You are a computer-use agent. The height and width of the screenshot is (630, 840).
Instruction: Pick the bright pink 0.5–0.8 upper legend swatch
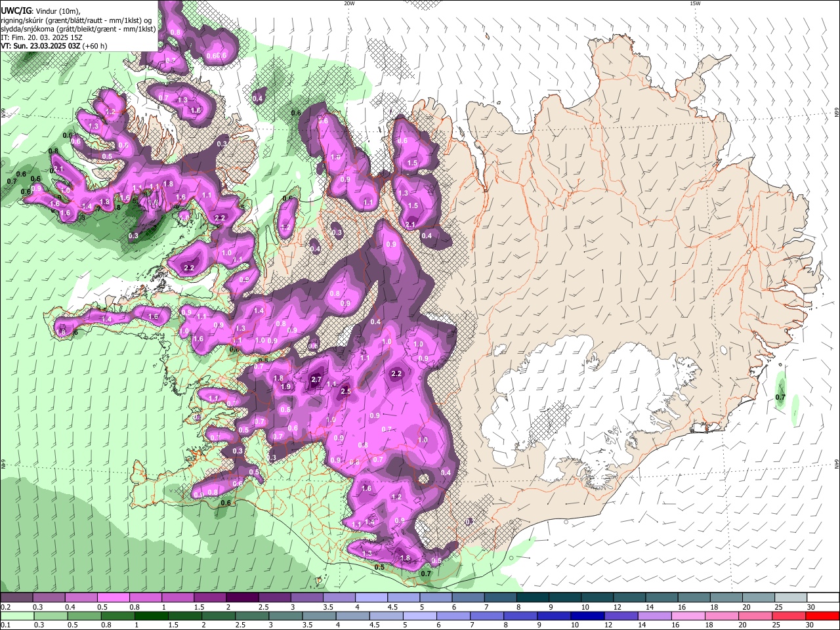point(113,598)
